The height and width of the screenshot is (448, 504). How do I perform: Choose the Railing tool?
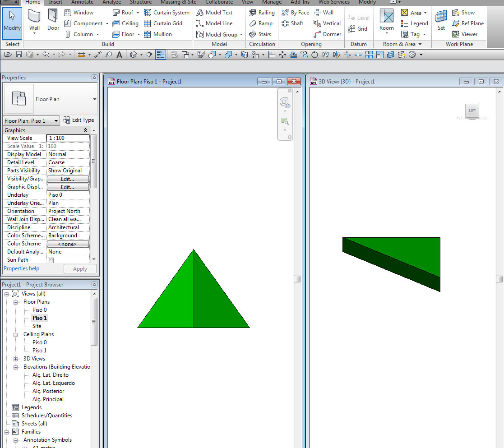[262, 13]
